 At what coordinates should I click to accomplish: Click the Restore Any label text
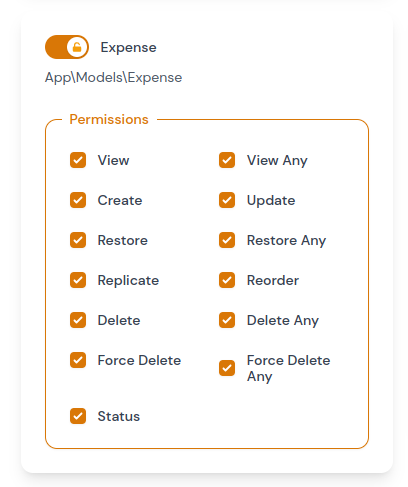pos(286,240)
